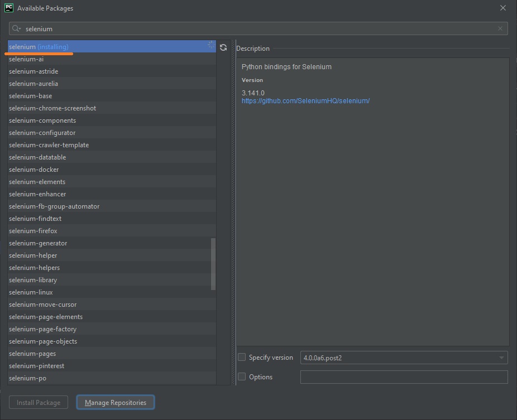Select selenium-configurator package
The width and height of the screenshot is (517, 420).
pos(112,132)
